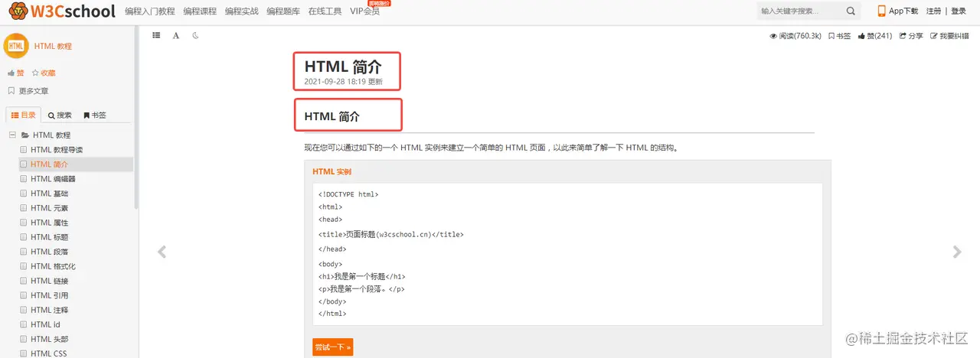Click the <!DOCTYPE html> code line

click(348, 194)
